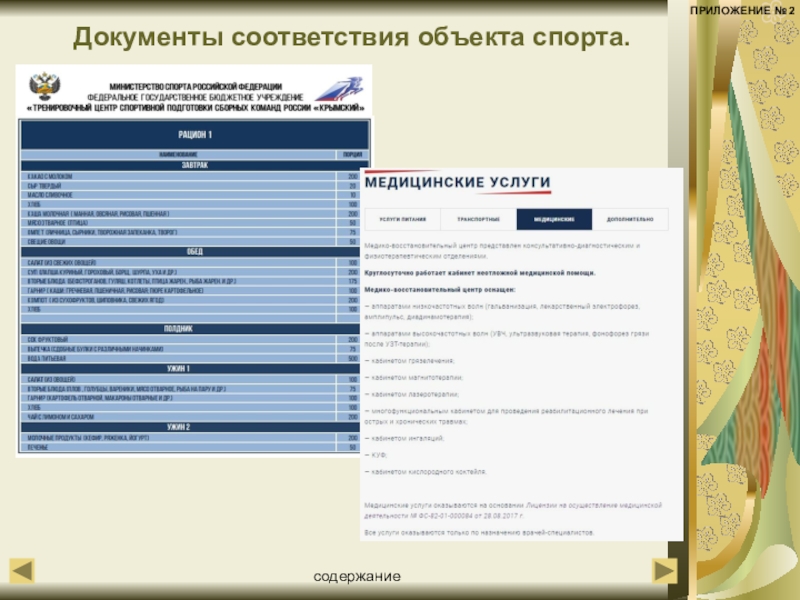Select the 'СОК ФРУКТОВЫЙ' row
The width and height of the screenshot is (800, 600).
191,339
